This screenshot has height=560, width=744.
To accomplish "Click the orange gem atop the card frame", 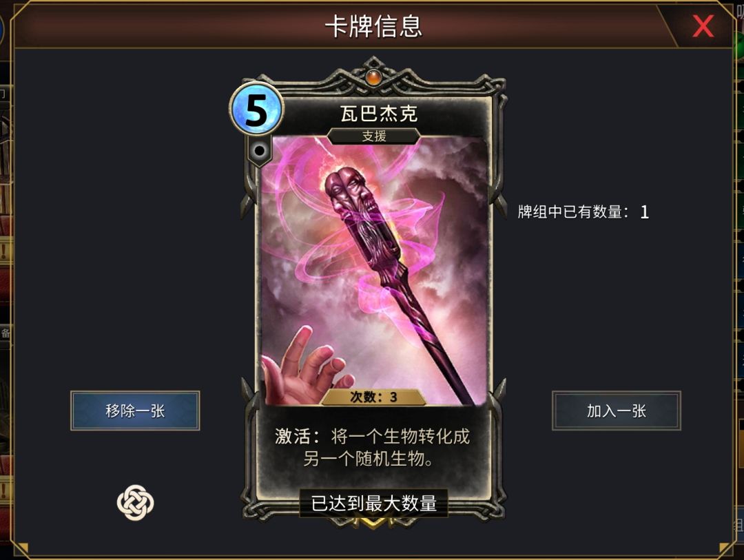I will 374,76.
